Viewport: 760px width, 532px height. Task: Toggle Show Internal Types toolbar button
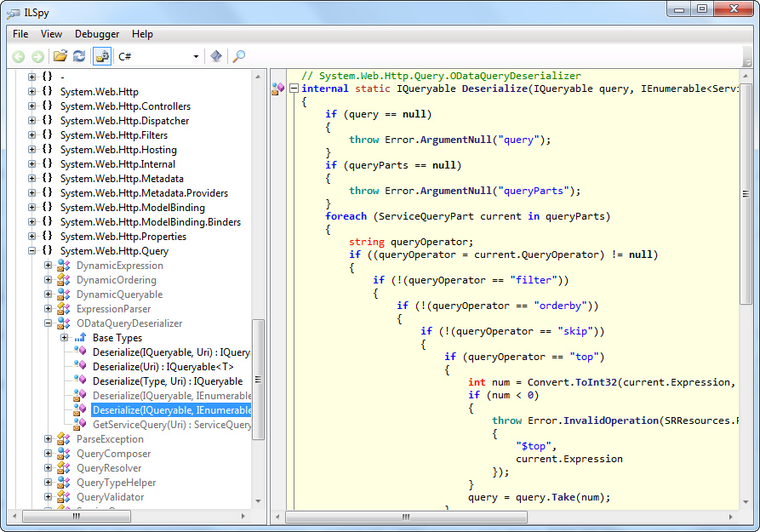[102, 56]
